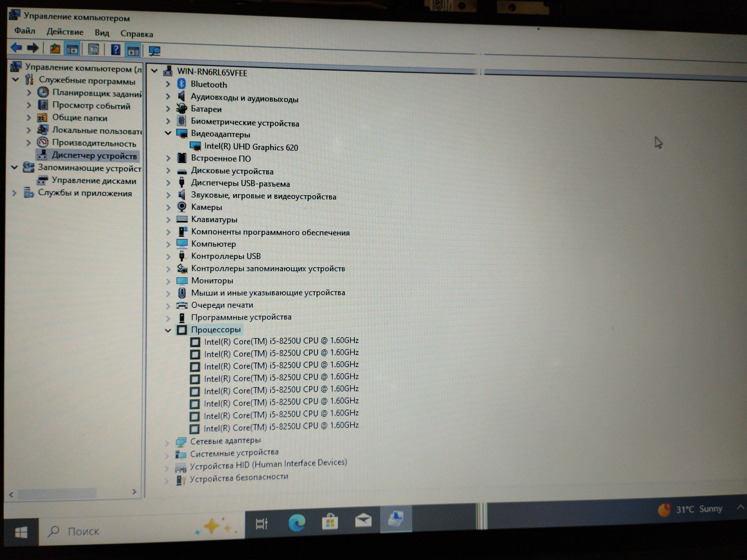
Task: Click the Back arrow toolbar icon
Action: coord(16,48)
